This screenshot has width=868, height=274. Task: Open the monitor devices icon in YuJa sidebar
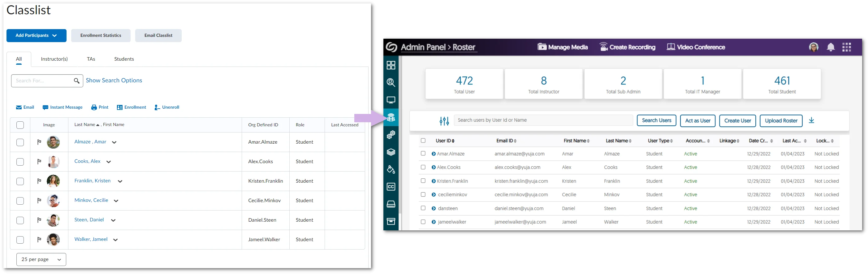tap(391, 100)
